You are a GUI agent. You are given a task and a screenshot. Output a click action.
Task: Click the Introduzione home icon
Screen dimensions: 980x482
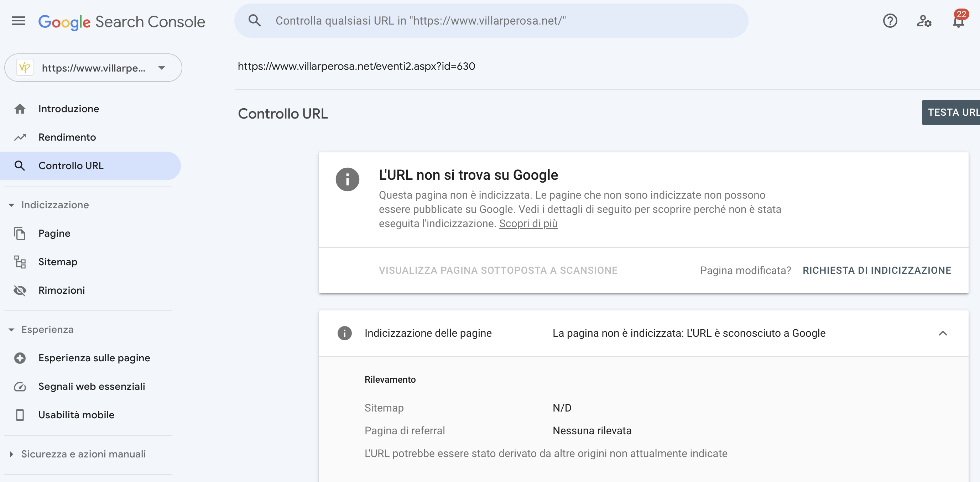[20, 109]
